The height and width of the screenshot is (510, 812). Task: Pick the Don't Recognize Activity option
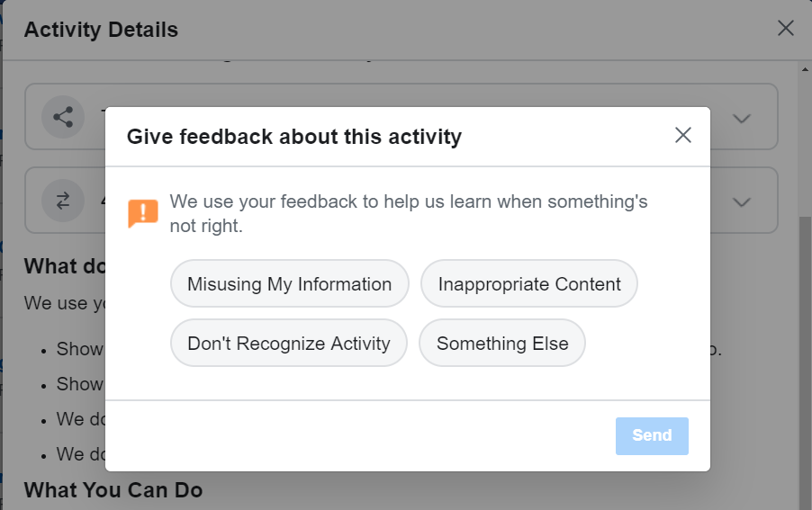pyautogui.click(x=289, y=344)
